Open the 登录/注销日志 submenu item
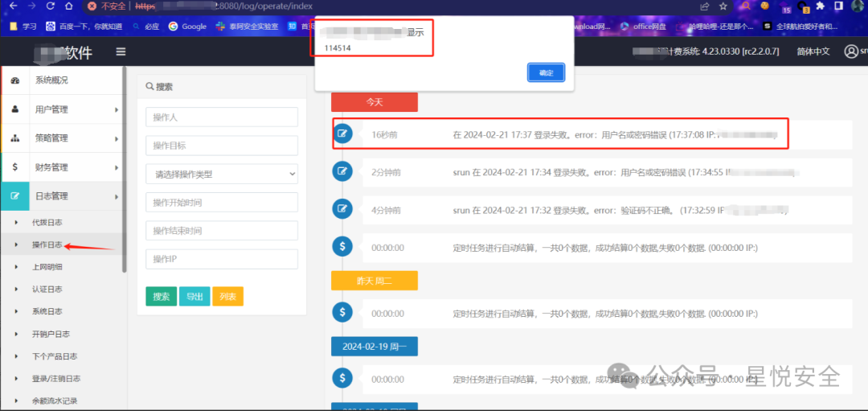 pos(56,379)
